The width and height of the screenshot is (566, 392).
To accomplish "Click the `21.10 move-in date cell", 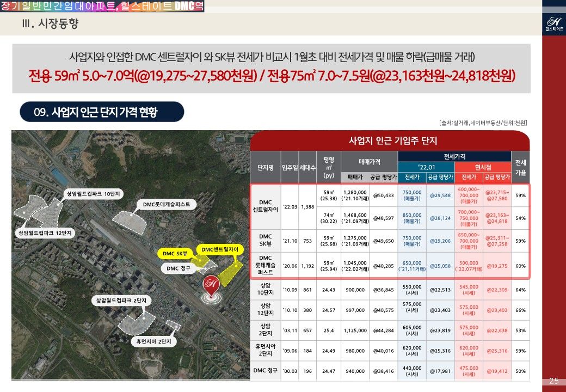I will [x=290, y=241].
